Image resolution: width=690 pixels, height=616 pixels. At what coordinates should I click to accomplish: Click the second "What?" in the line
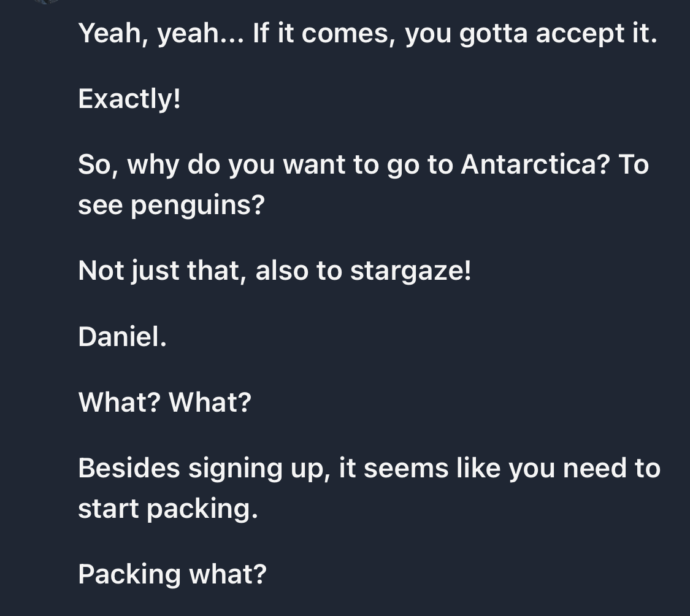click(x=210, y=402)
